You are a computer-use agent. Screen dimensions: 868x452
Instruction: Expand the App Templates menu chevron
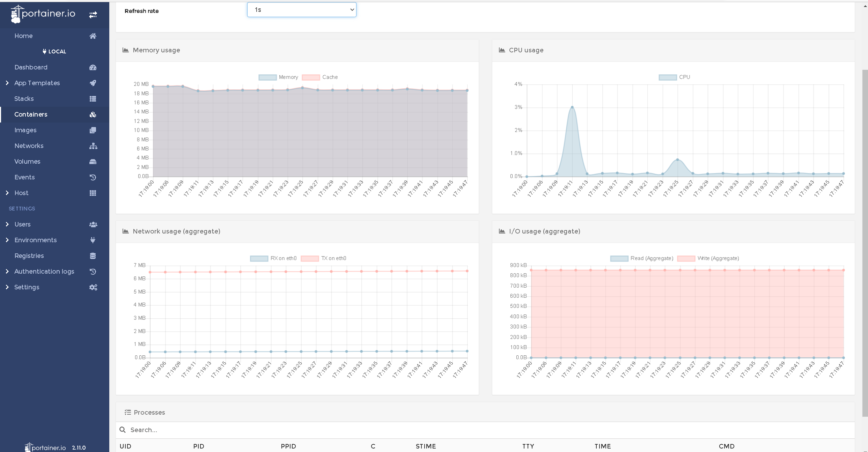coord(7,83)
